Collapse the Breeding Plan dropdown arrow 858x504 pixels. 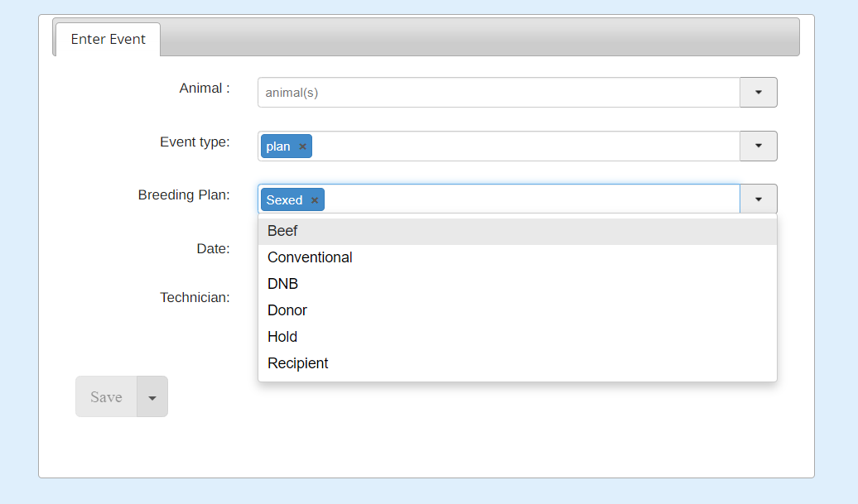point(758,199)
